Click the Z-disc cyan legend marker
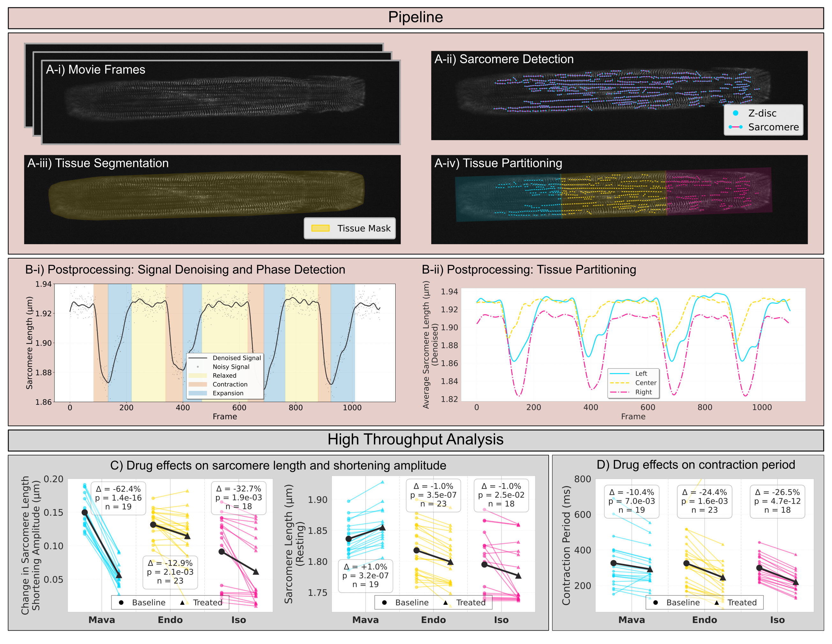This screenshot has height=644, width=832. [735, 113]
